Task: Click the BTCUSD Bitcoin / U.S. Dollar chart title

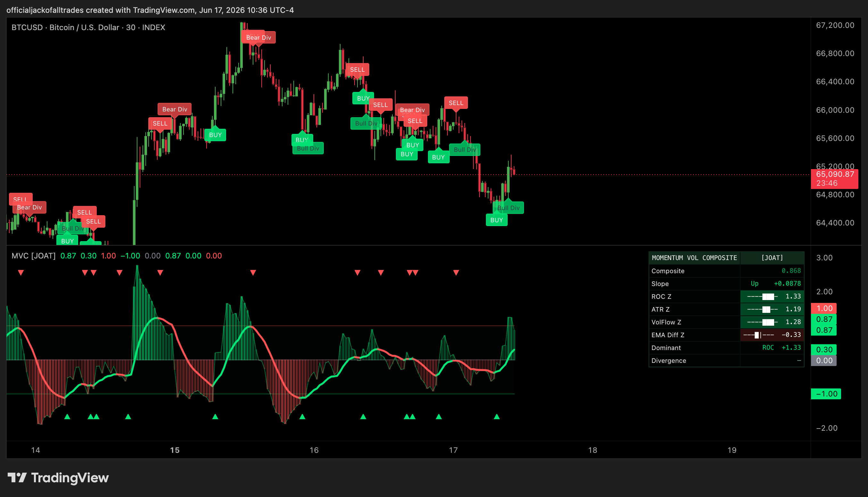Action: [88, 27]
